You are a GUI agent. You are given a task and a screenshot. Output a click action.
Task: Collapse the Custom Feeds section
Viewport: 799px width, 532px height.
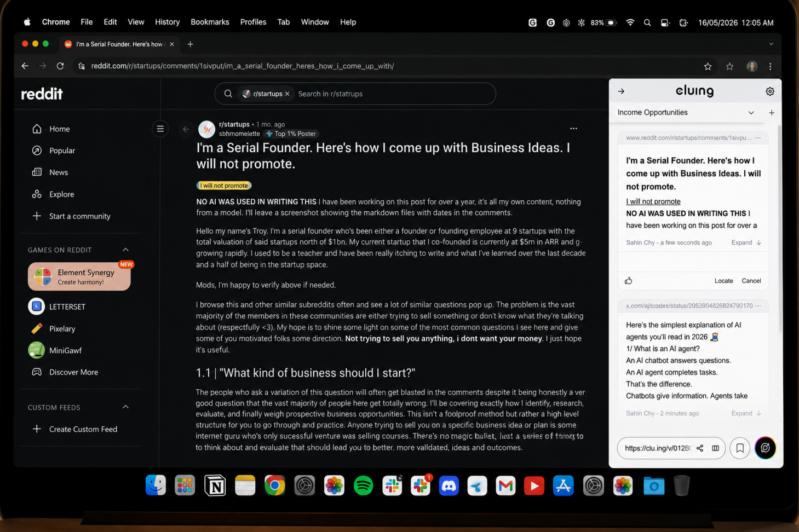point(125,407)
